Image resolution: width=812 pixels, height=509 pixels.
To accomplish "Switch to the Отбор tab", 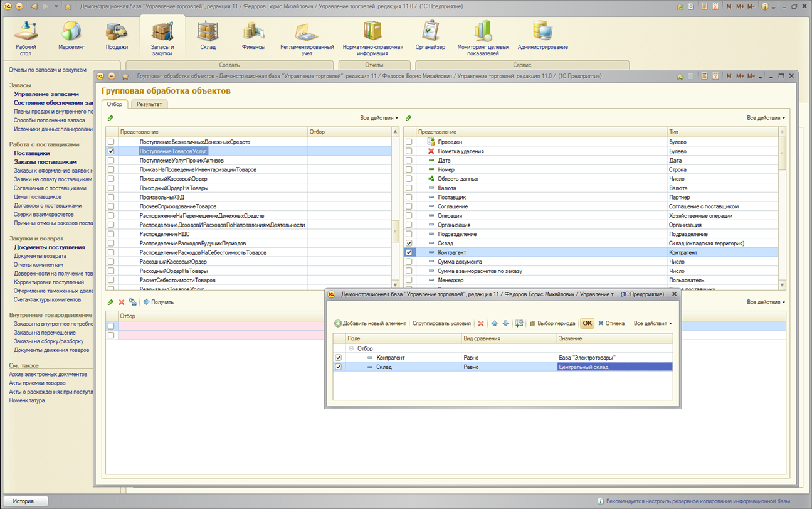I will coord(115,104).
